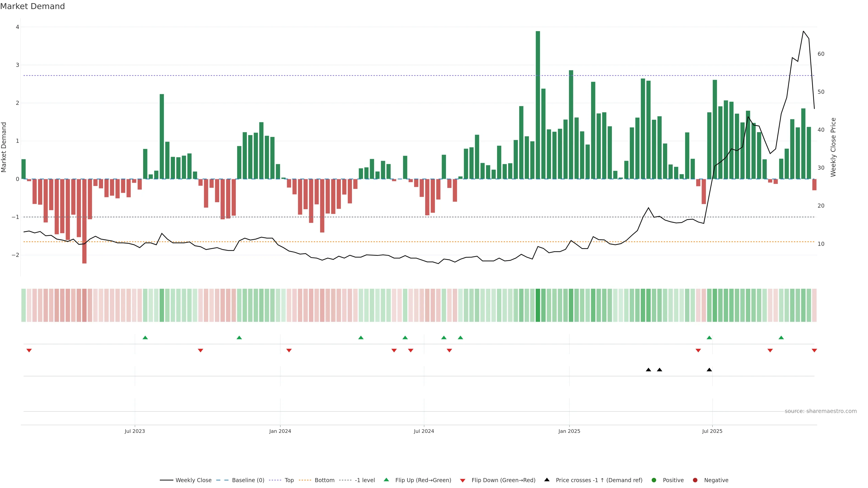Click the darkest green heatmap strip cell

538,305
